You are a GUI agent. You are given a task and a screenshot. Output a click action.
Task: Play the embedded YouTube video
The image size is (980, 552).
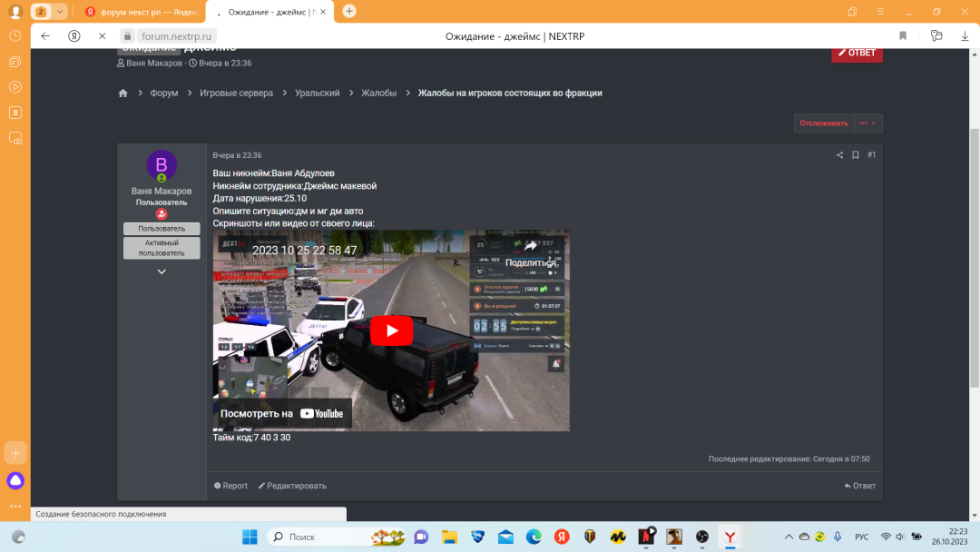(x=391, y=330)
